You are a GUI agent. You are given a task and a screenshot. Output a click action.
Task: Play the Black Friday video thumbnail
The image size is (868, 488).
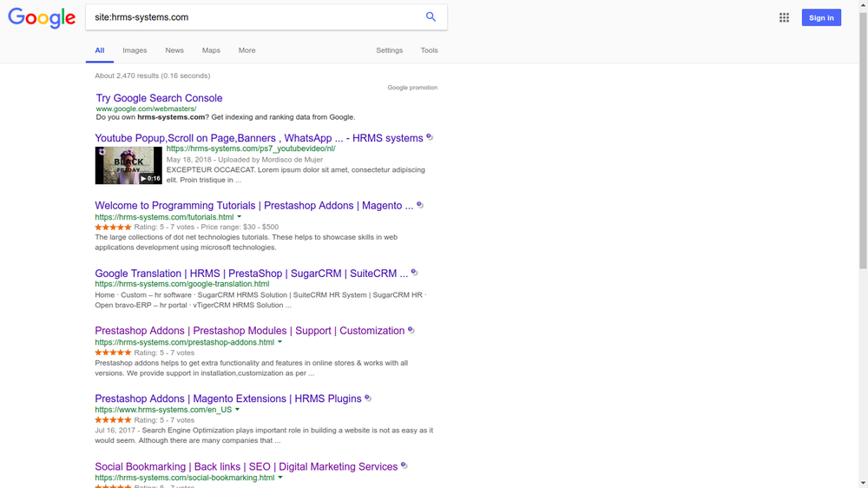click(x=128, y=165)
